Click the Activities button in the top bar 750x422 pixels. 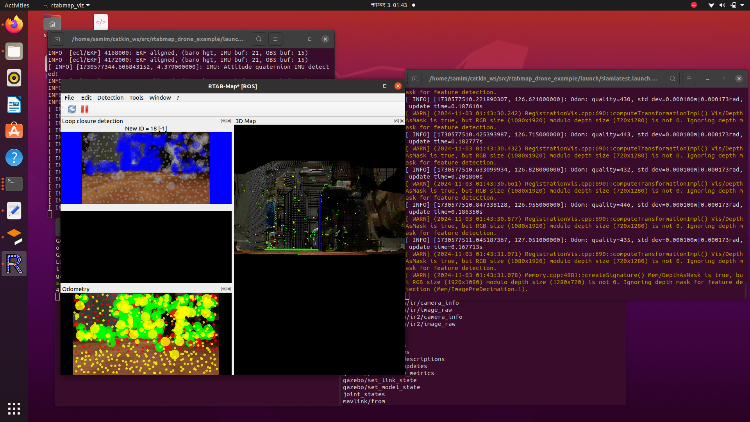[x=18, y=4]
